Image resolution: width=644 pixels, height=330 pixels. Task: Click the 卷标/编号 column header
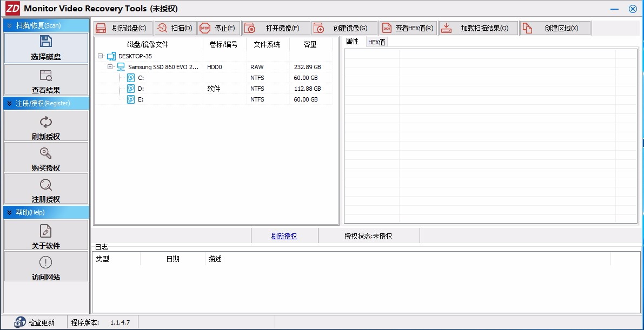tap(223, 44)
